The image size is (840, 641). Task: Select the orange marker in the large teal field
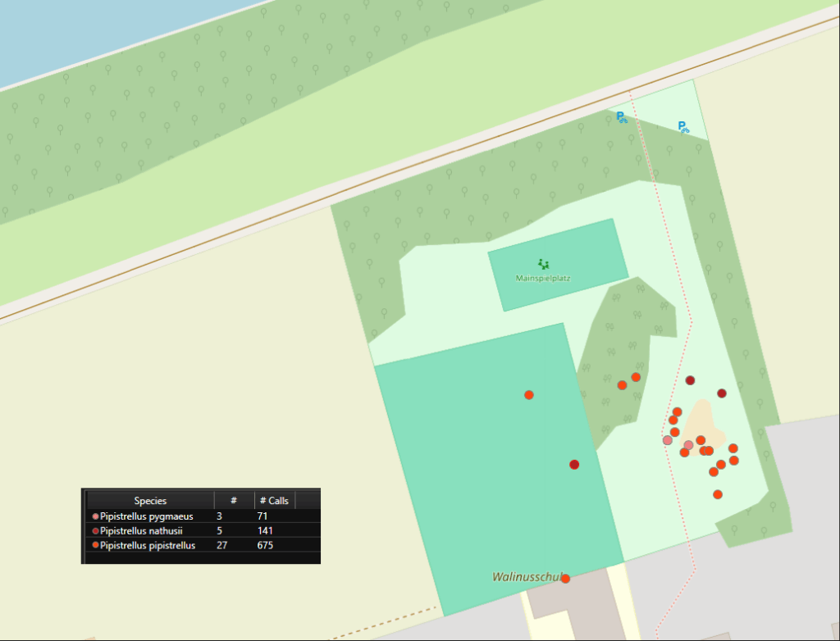click(529, 395)
